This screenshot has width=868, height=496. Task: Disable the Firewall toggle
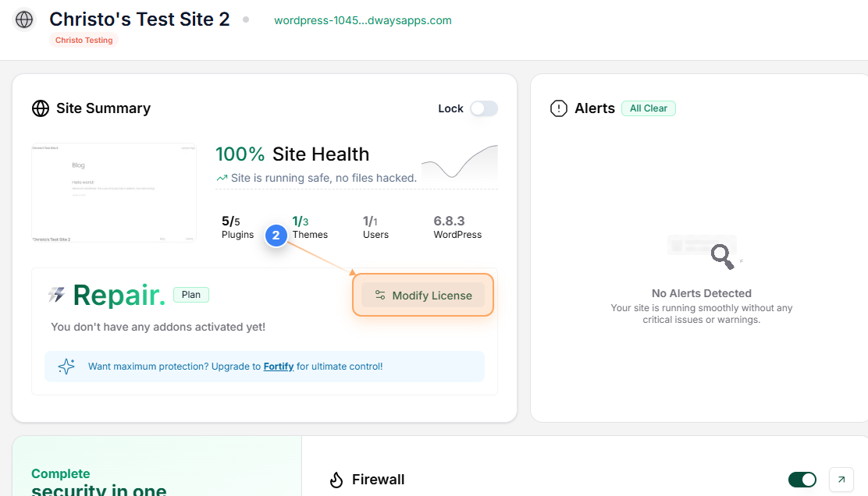coord(802,480)
